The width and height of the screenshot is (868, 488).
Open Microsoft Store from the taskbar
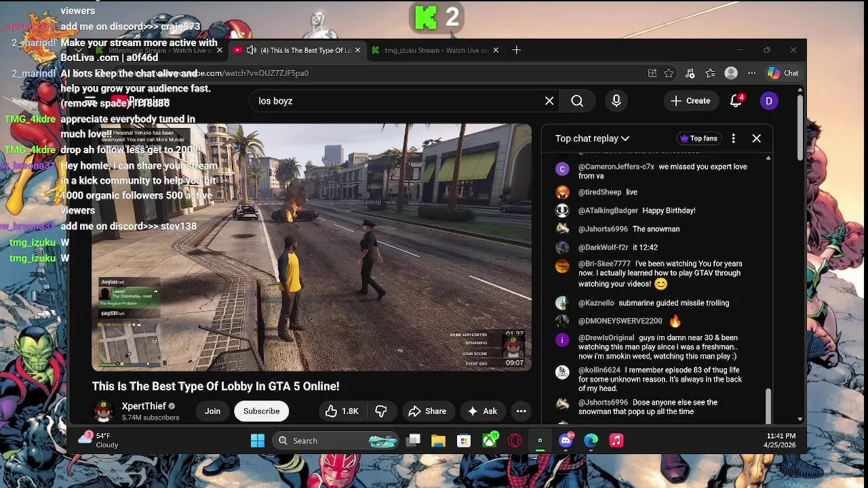464,441
